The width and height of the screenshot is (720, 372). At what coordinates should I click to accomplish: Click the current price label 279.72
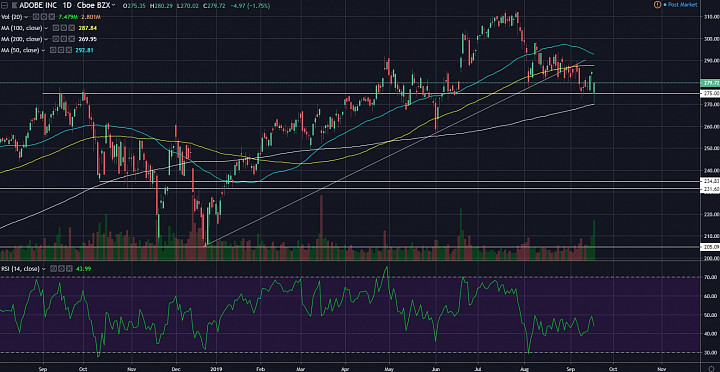pos(709,83)
